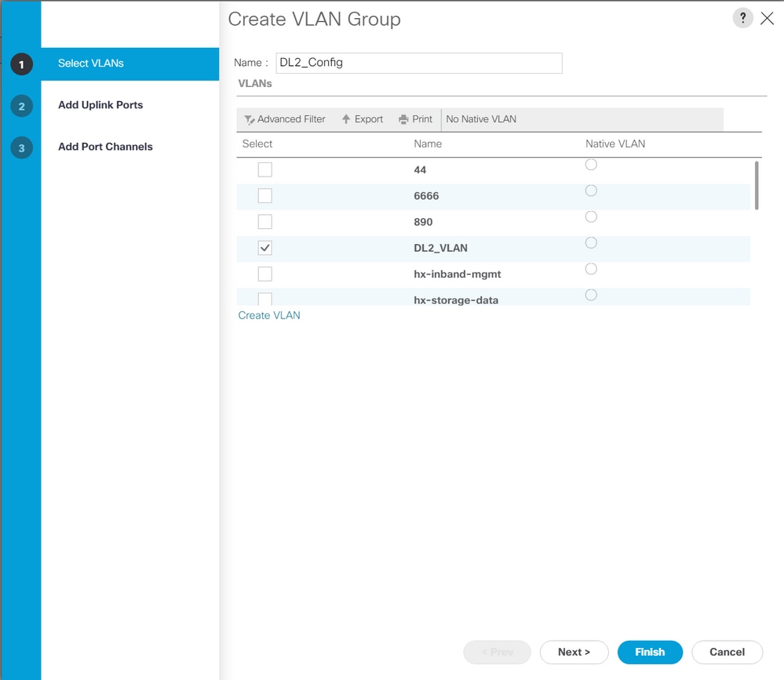
Task: Select the 890 name cell
Action: tap(423, 222)
